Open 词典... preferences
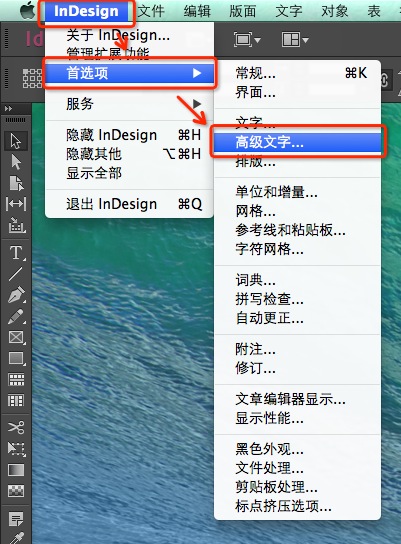This screenshot has width=401, height=544. 298,280
